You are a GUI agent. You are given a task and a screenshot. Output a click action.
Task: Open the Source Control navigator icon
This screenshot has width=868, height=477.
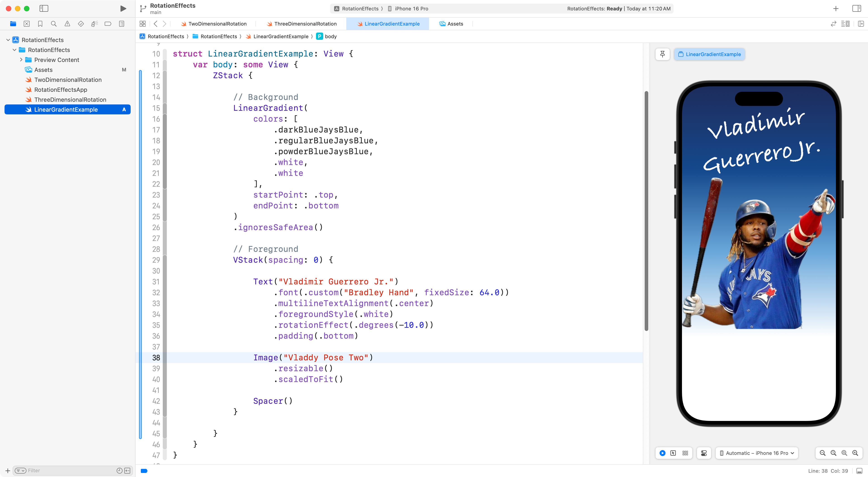[27, 24]
